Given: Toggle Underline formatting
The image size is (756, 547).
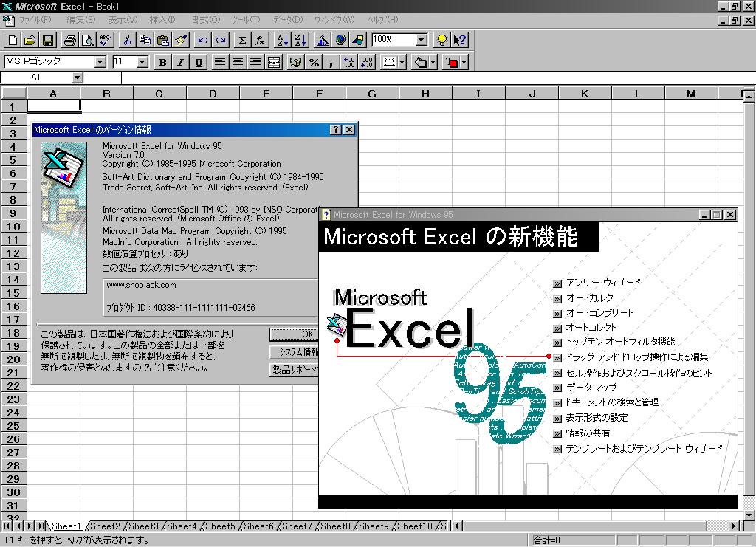Looking at the screenshot, I should click(x=199, y=62).
